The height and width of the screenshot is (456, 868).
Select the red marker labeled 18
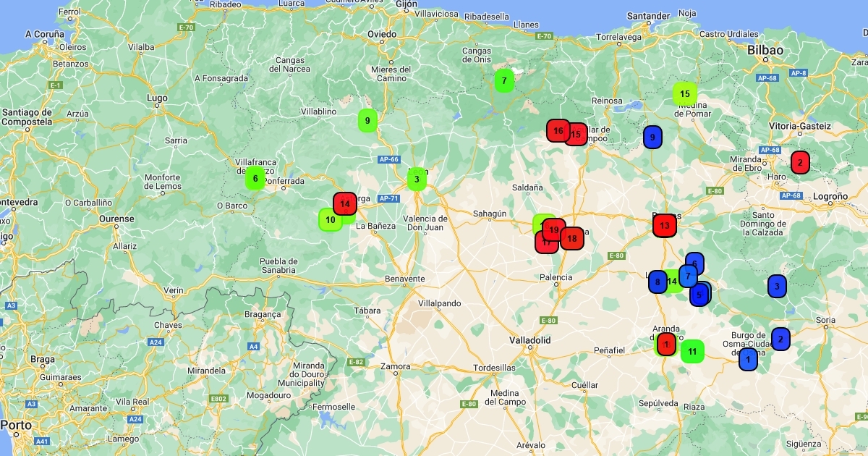click(572, 238)
